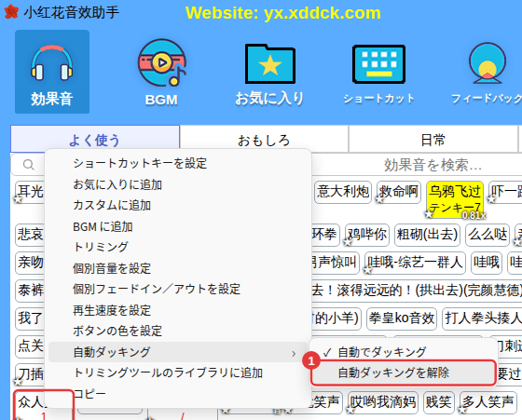Play the yellow 乌鸦飞过 sound button

pos(455,199)
